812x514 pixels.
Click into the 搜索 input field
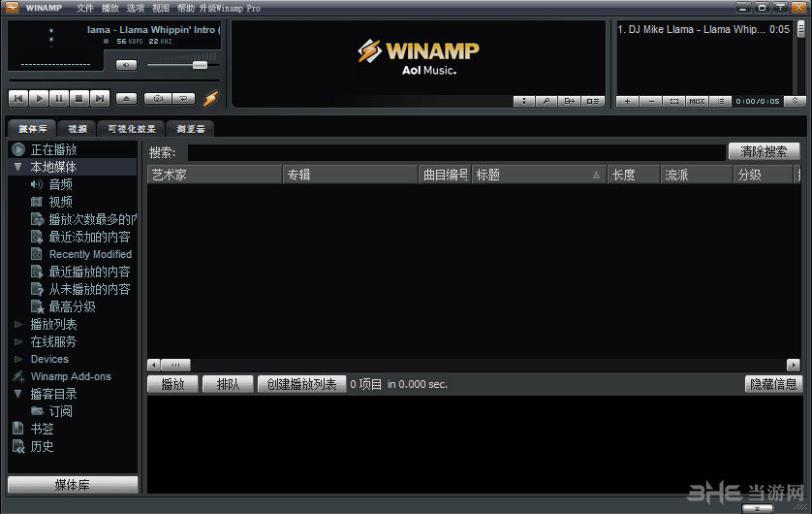click(x=456, y=152)
